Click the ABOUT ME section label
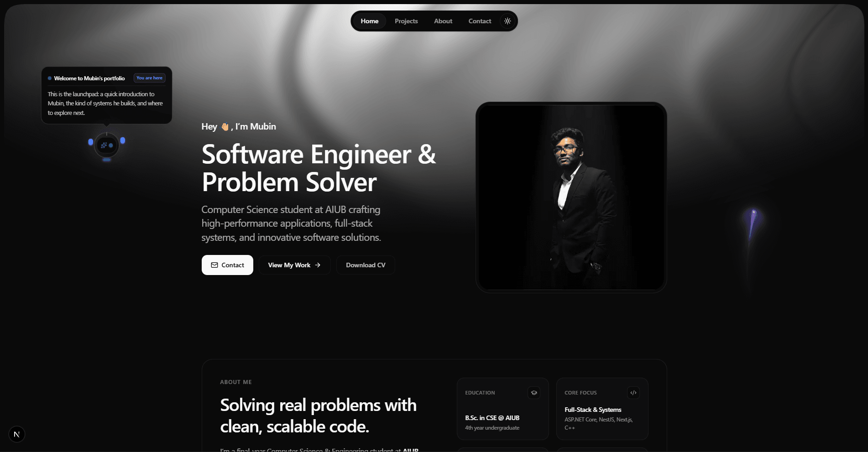The width and height of the screenshot is (868, 452). pos(236,382)
